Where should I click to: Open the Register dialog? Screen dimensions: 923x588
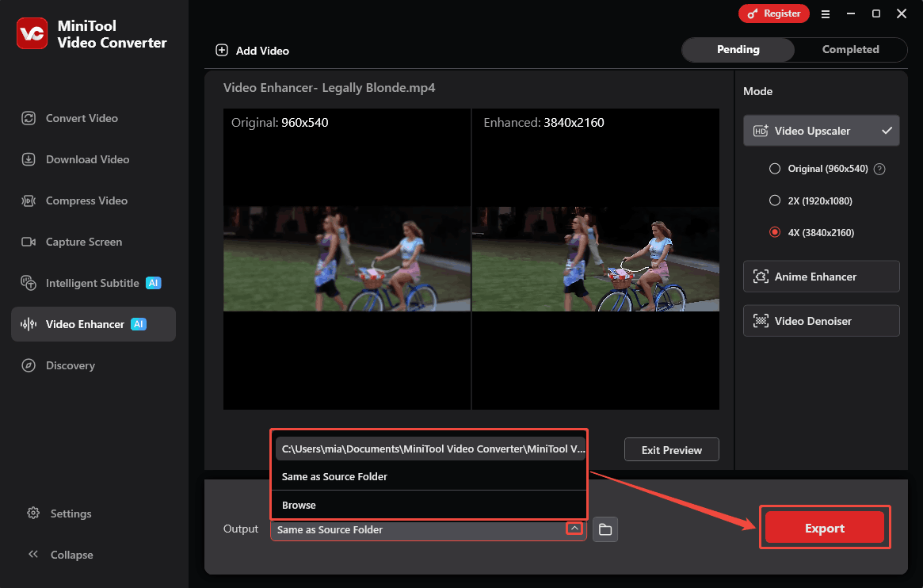(x=773, y=13)
